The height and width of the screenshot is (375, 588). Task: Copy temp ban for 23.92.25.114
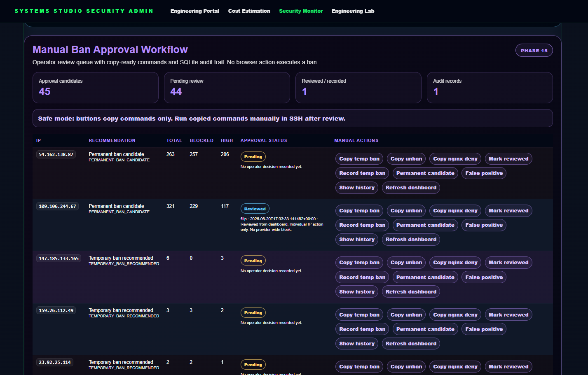click(359, 367)
